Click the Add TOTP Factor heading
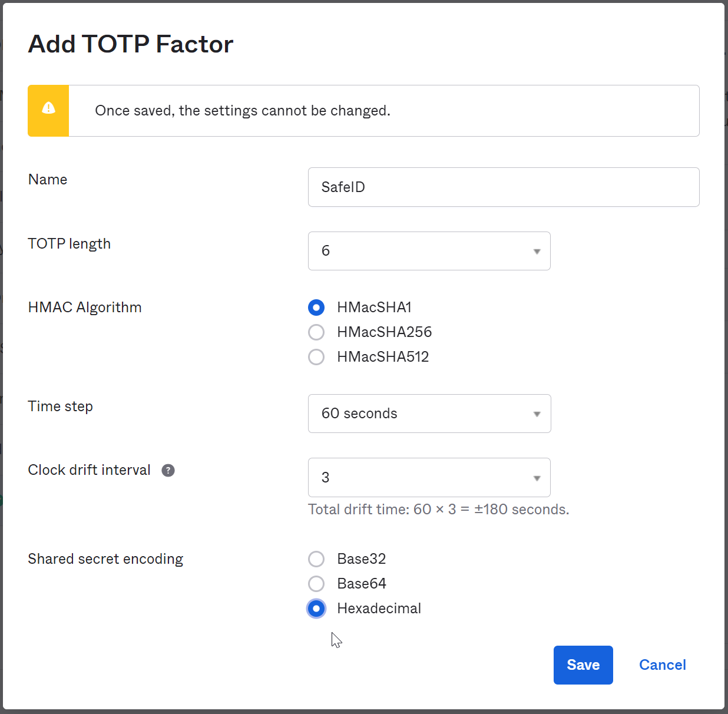Image resolution: width=728 pixels, height=714 pixels. coord(131,44)
